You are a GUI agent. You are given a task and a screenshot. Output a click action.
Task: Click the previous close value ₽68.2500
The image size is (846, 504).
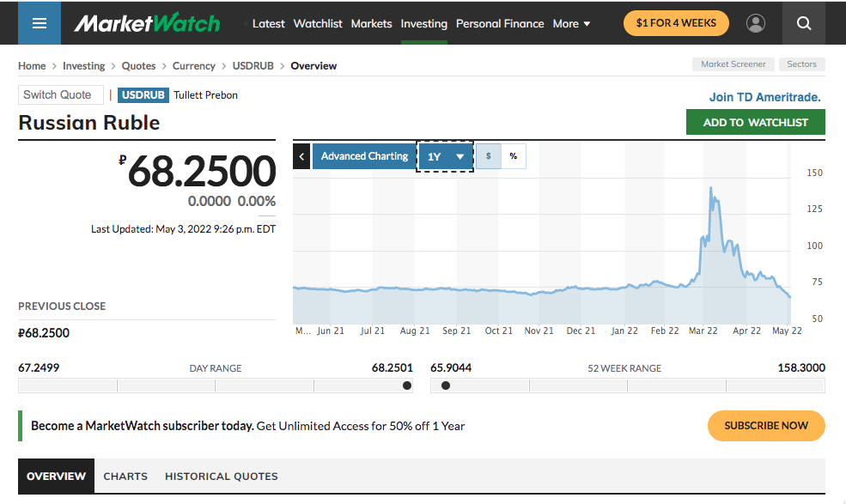coord(44,333)
